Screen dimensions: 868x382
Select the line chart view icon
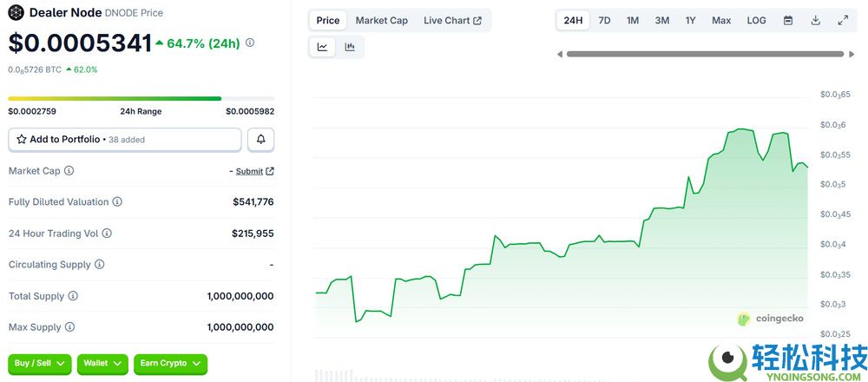[x=323, y=47]
